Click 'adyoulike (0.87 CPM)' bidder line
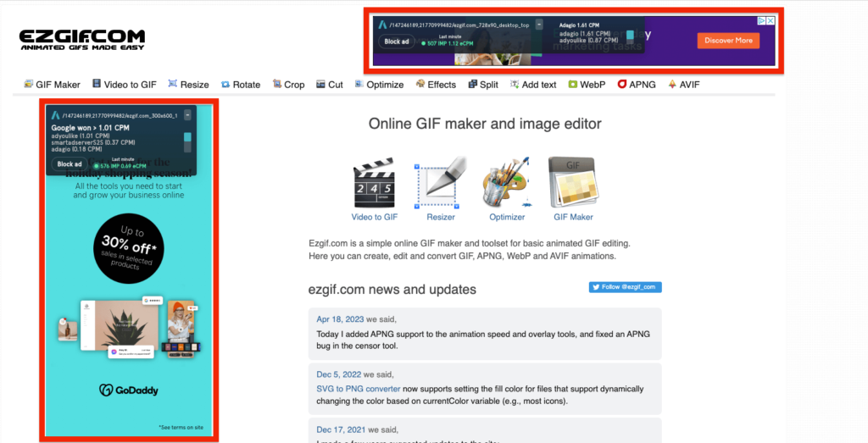868x443 pixels. point(588,41)
